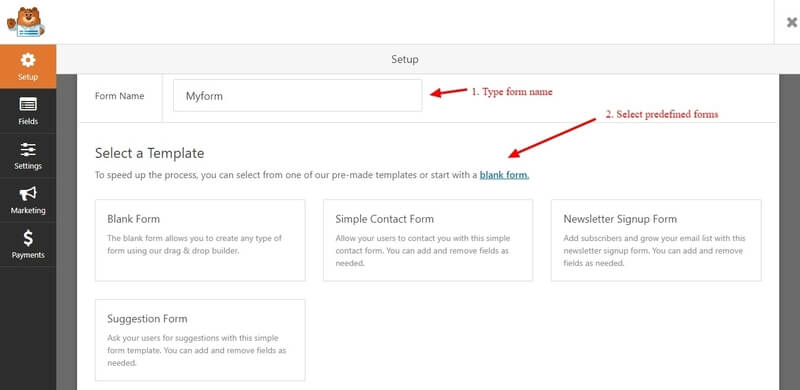Viewport: 800px width, 390px height.
Task: Click the Blank Form description text
Action: point(194,245)
